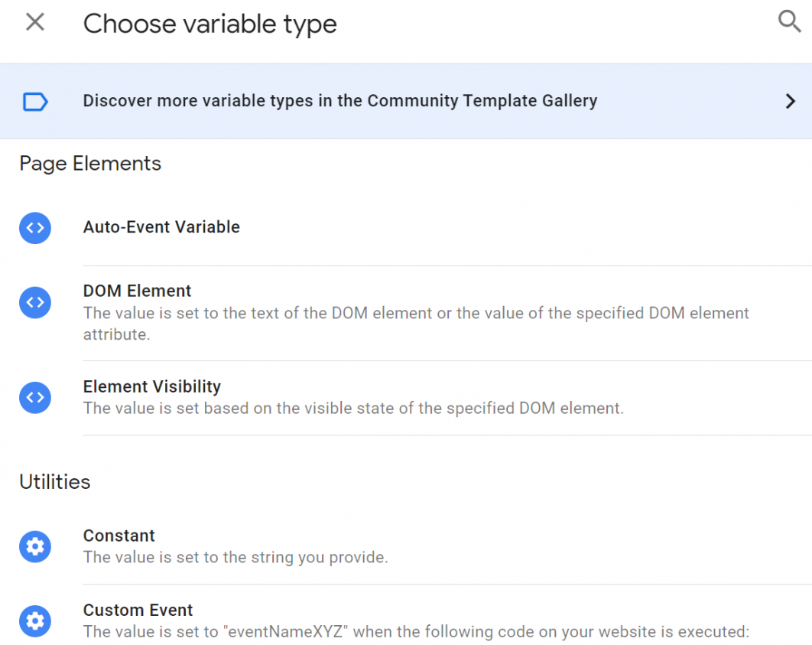The image size is (812, 645).
Task: Click the DOM Element code icon
Action: [34, 302]
